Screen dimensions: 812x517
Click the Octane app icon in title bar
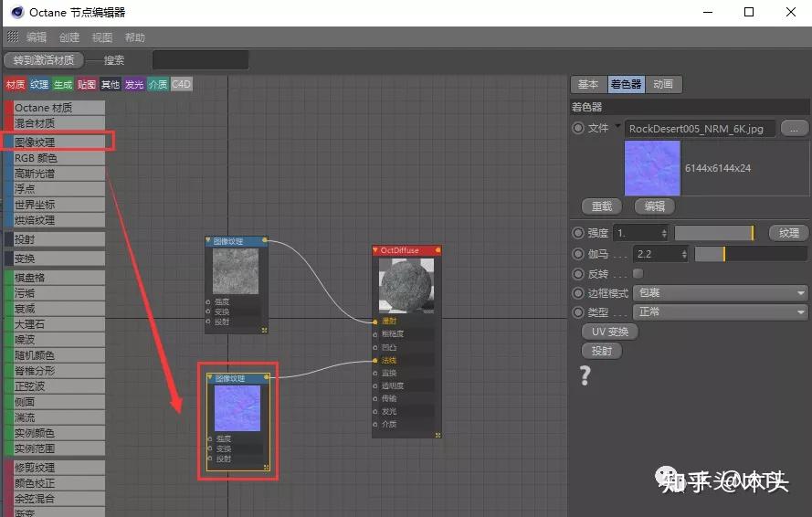(x=17, y=12)
